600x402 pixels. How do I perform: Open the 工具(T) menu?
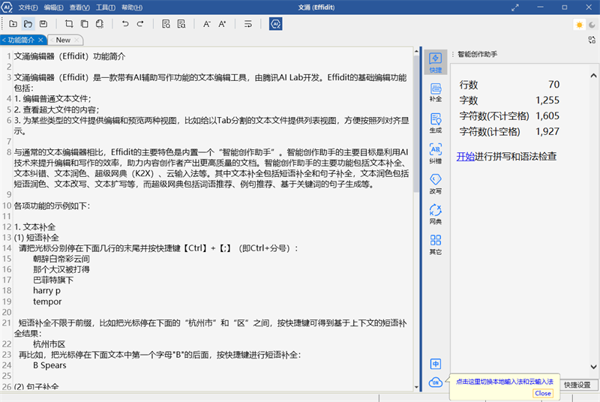coord(105,6)
